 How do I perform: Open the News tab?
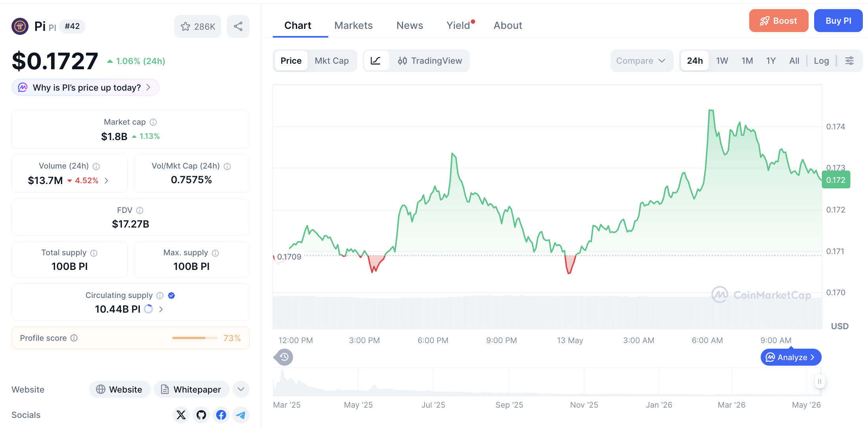point(410,25)
